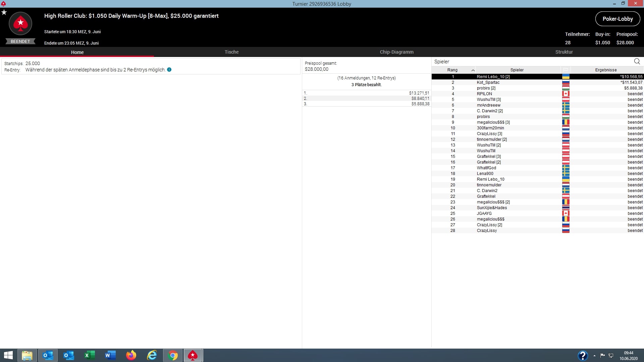This screenshot has width=644, height=362.
Task: Select player Kot_Spartac row
Action: pos(488,82)
